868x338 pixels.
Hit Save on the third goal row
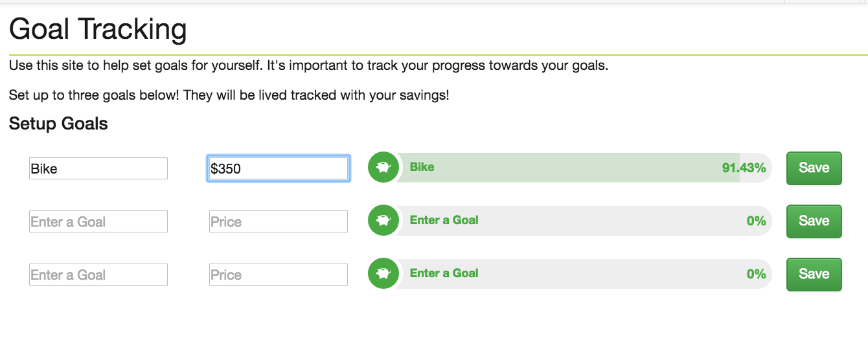coord(814,275)
